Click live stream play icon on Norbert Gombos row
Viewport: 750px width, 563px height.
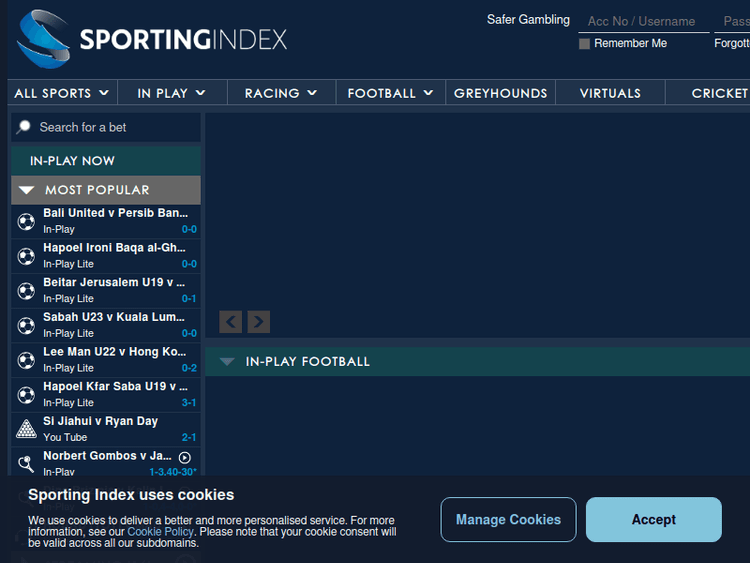[185, 457]
